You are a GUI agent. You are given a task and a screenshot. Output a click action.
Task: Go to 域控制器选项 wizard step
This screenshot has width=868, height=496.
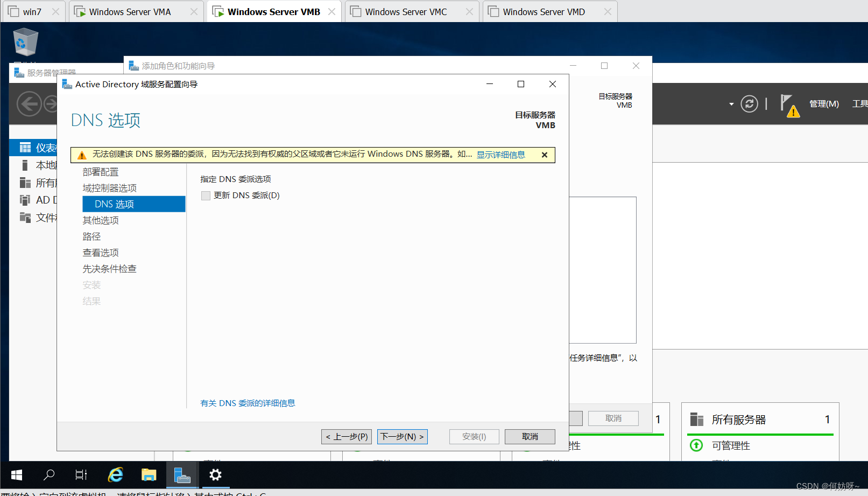pos(110,188)
